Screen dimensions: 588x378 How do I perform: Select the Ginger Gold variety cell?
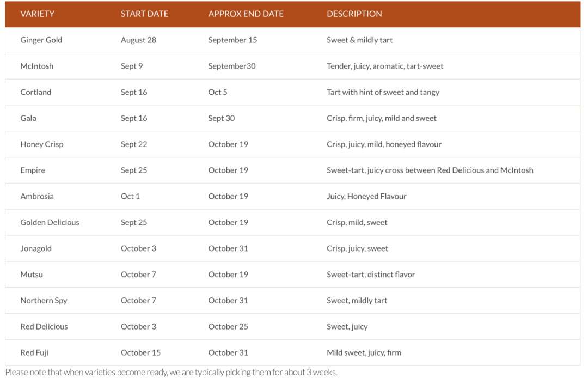[x=41, y=40]
